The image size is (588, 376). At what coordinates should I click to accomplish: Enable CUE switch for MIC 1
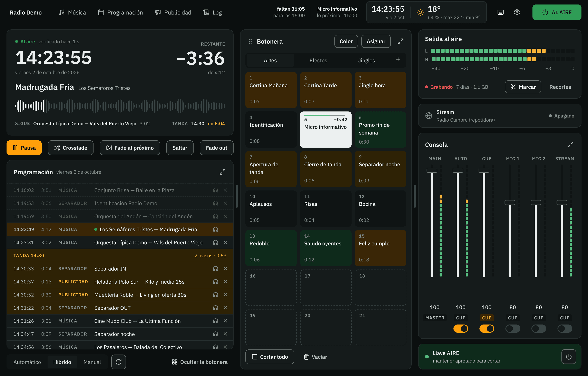[512, 329]
